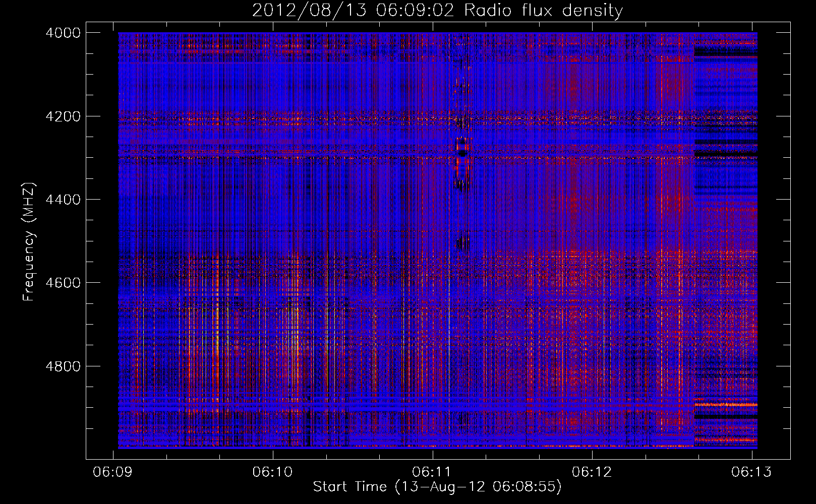Click the 4000 frequency tick label
Image resolution: width=816 pixels, height=504 pixels.
(x=63, y=33)
